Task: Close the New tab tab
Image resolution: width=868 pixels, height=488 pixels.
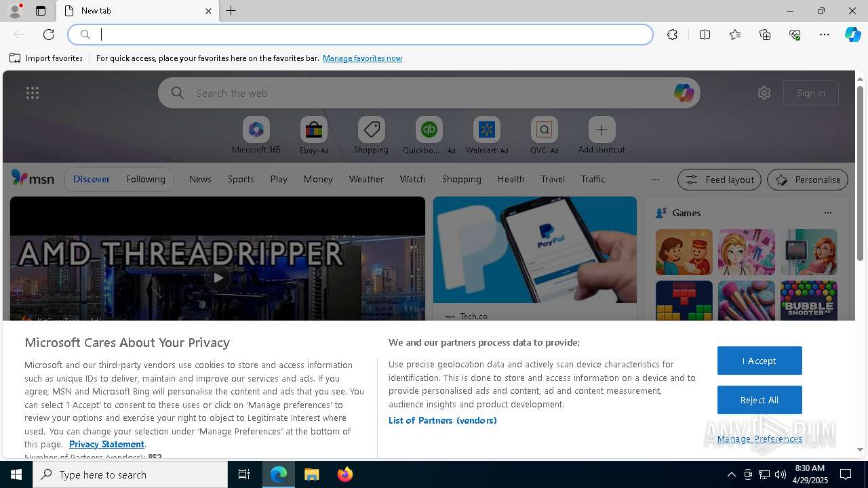Action: [x=208, y=11]
